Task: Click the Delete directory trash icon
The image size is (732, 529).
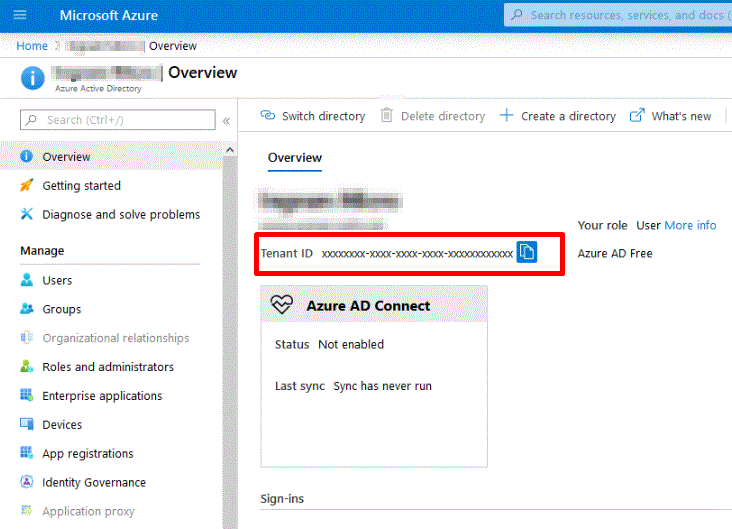Action: click(x=387, y=115)
